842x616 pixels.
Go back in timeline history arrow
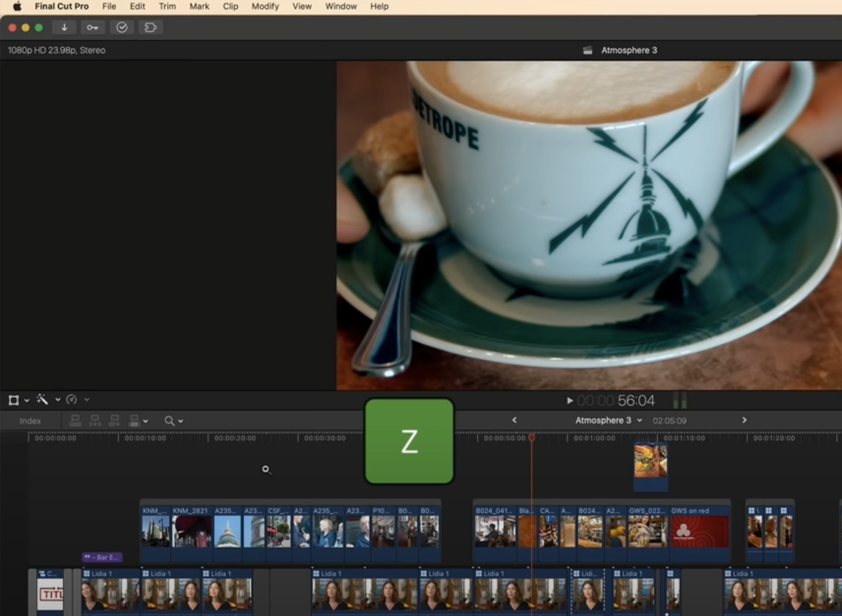point(514,420)
